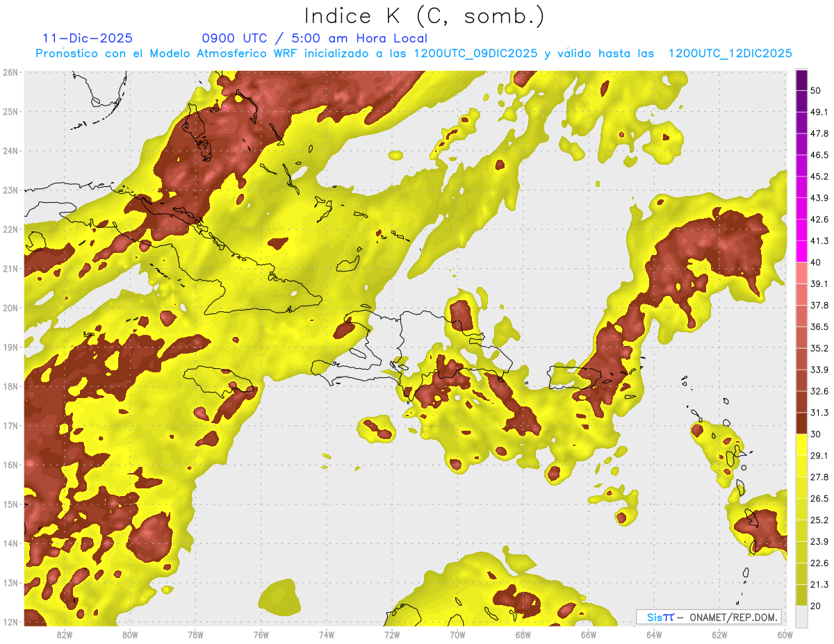This screenshot has width=834, height=644.
Task: Click the salmon colorbar segment between 39.1 and 40
Action: point(801,272)
